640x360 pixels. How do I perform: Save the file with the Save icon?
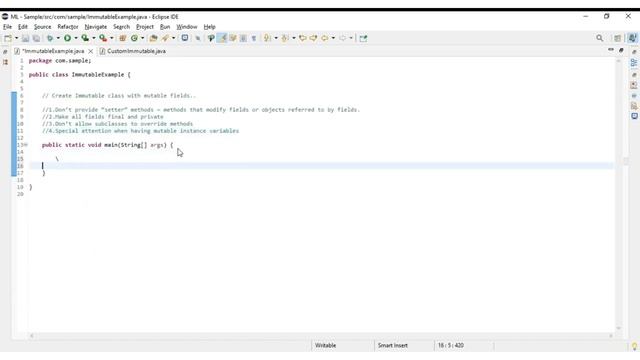pyautogui.click(x=25, y=38)
